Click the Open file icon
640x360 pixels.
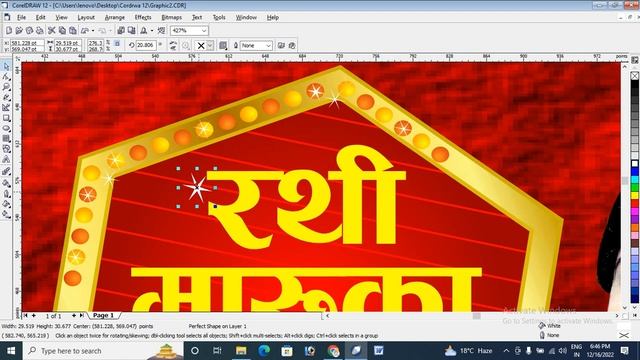(19, 31)
